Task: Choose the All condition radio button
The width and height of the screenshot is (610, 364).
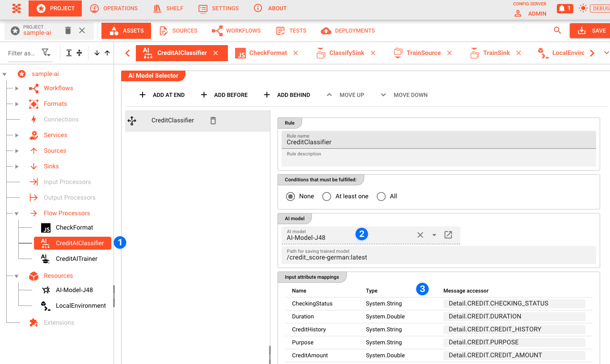Action: (381, 197)
